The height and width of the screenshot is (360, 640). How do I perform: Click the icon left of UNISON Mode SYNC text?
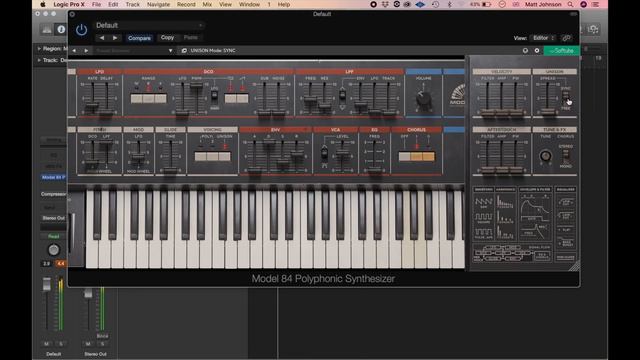coord(184,51)
